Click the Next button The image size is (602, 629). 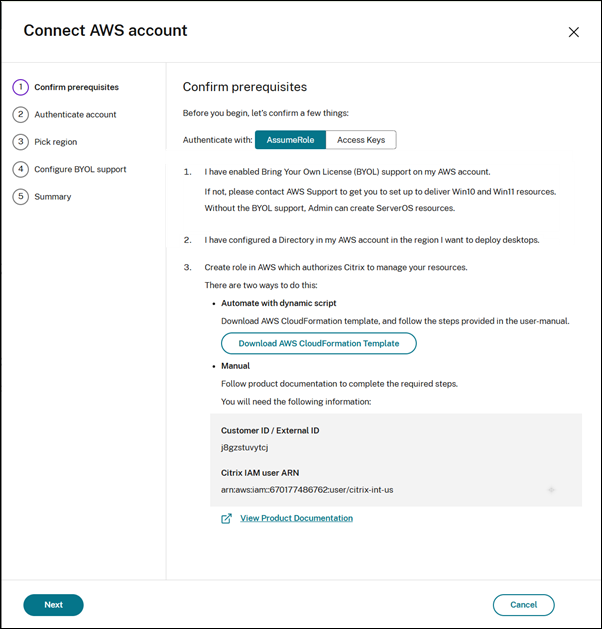(x=53, y=605)
